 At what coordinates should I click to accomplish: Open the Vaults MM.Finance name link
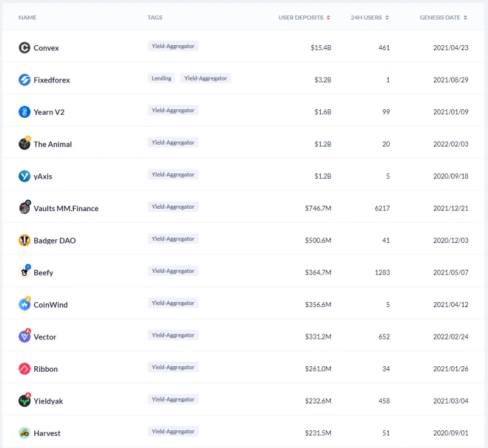[66, 208]
